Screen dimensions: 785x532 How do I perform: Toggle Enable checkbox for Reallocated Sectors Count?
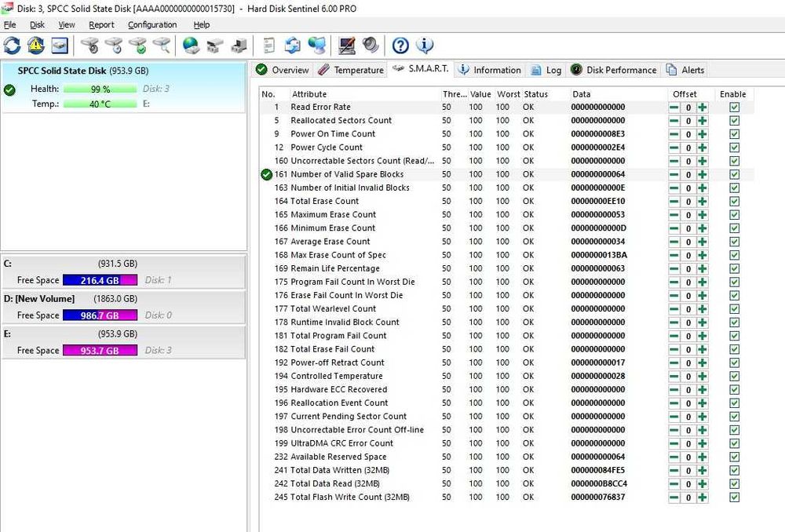[734, 121]
